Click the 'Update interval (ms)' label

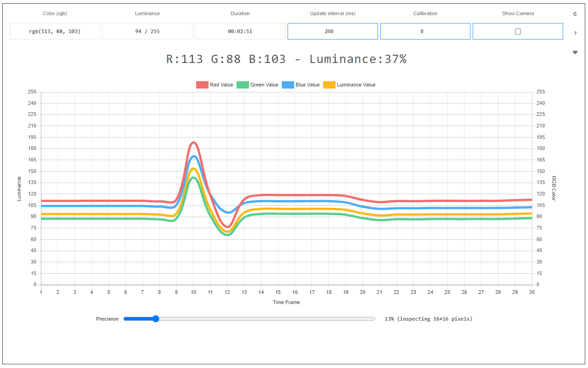pyautogui.click(x=333, y=13)
